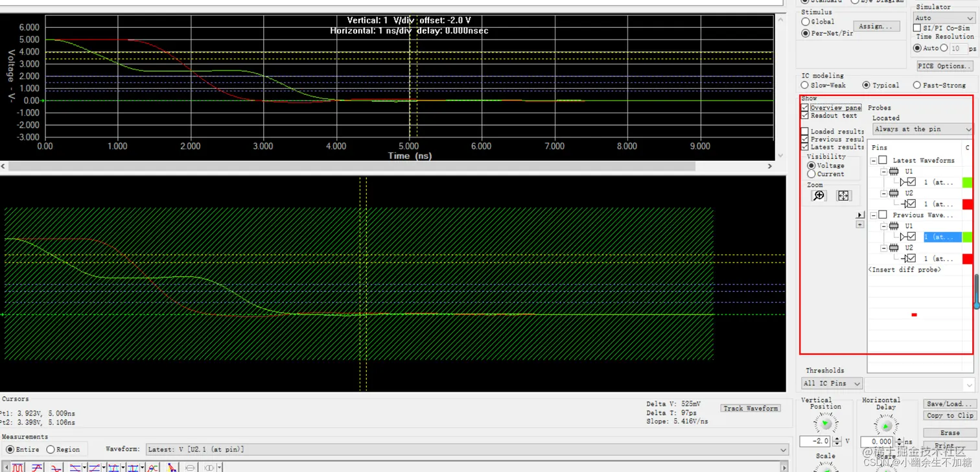The image size is (980, 472).
Task: Click the left scroll arrow of measurement toolbar
Action: (x=6, y=467)
